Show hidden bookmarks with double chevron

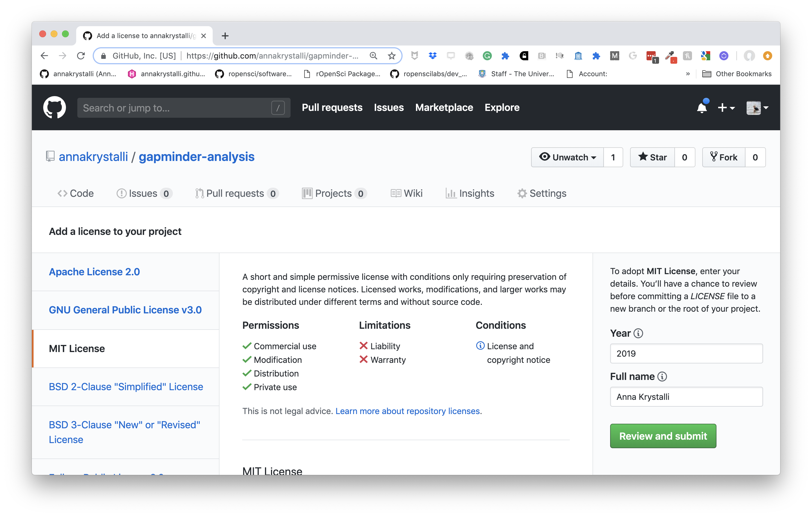click(687, 74)
